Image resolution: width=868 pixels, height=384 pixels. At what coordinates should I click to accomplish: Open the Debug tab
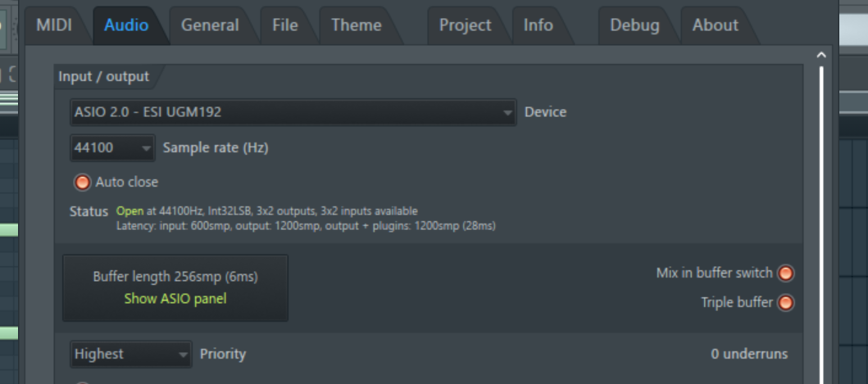coord(634,25)
